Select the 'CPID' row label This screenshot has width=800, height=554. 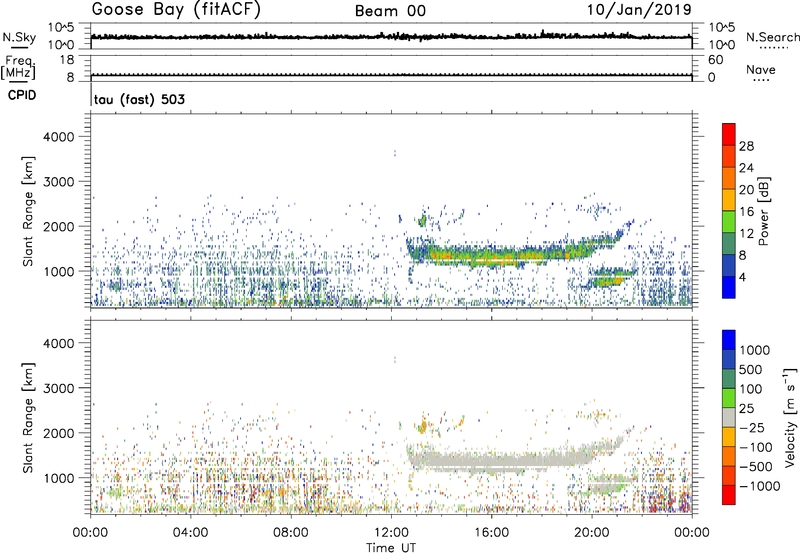tap(22, 95)
